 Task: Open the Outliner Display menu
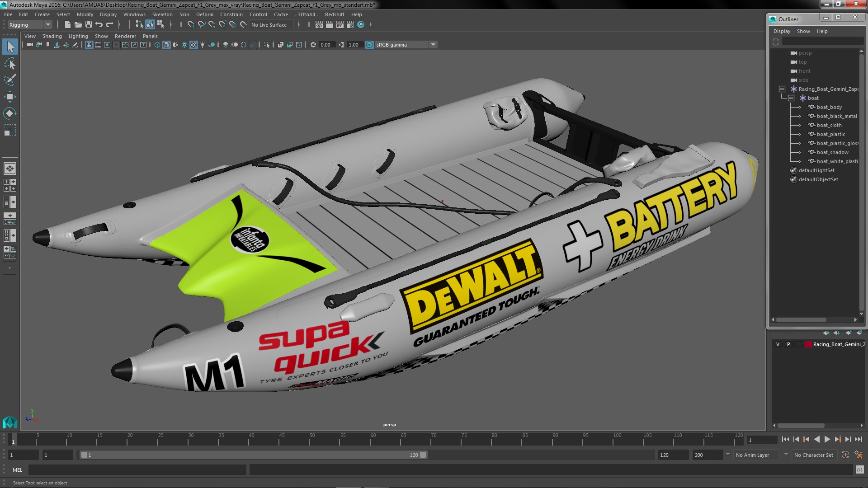point(782,31)
